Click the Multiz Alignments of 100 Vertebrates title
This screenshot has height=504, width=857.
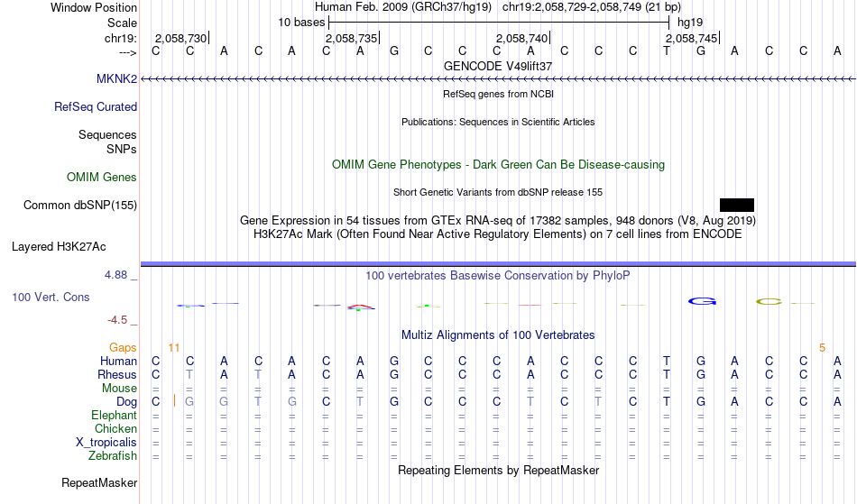[498, 335]
